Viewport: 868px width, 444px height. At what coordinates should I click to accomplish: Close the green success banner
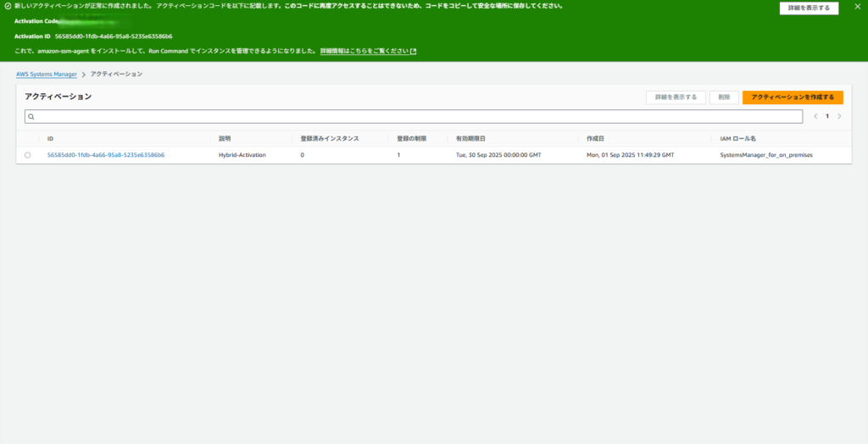(x=858, y=7)
